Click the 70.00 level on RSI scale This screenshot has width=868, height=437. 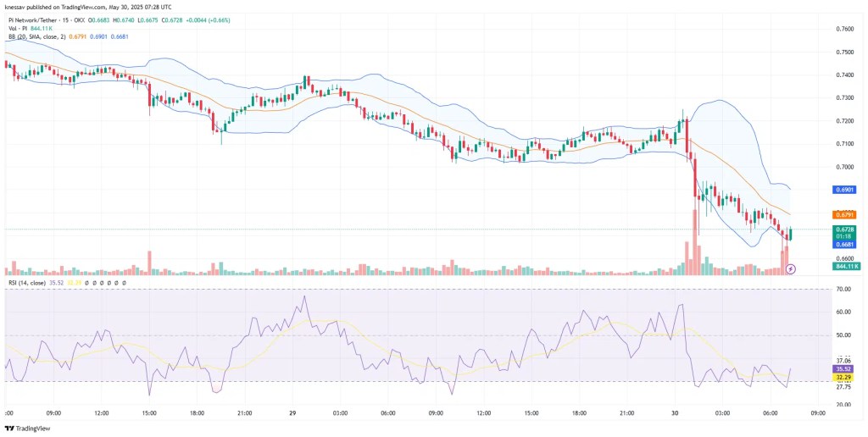click(x=844, y=289)
